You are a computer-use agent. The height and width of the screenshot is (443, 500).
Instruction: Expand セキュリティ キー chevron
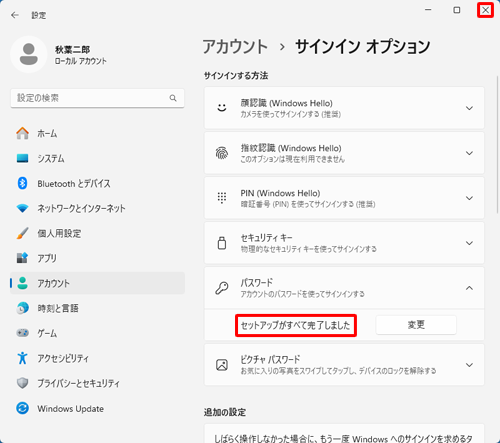[469, 243]
